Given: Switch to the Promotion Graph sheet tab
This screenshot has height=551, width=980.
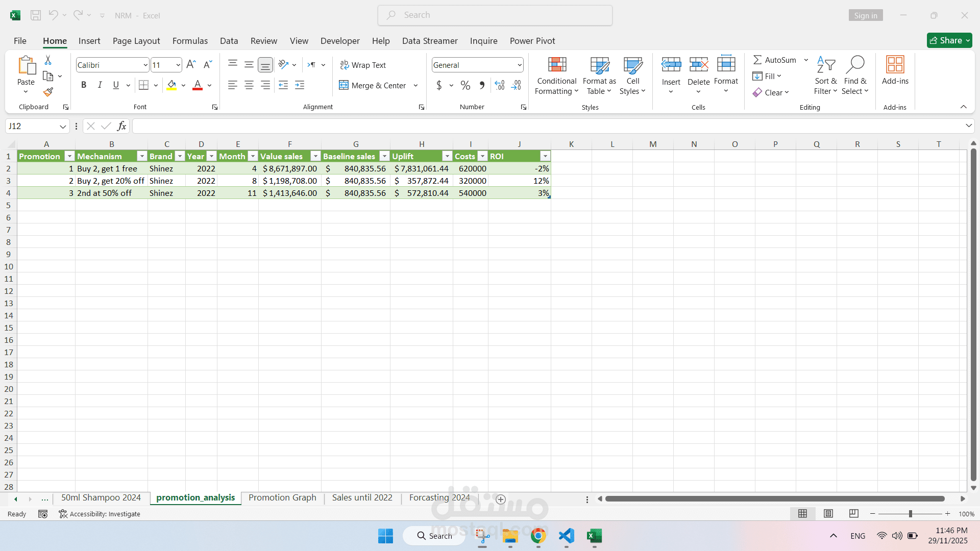Looking at the screenshot, I should (x=282, y=497).
